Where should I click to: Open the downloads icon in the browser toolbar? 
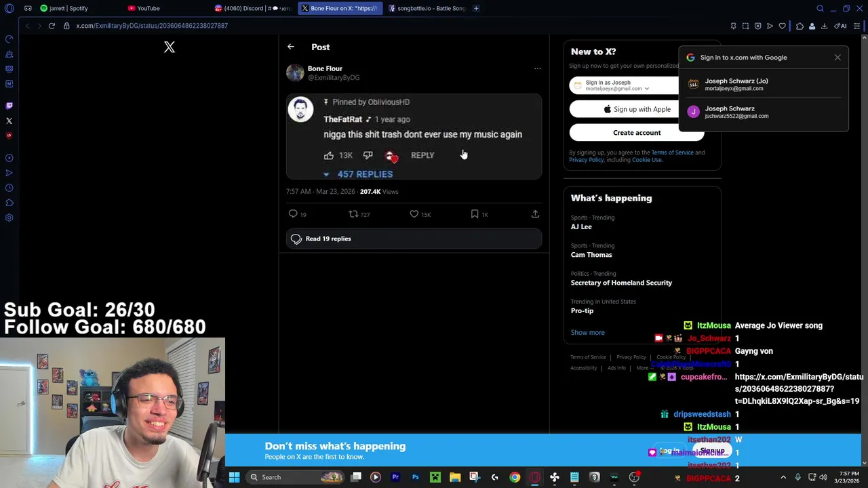pyautogui.click(x=824, y=26)
